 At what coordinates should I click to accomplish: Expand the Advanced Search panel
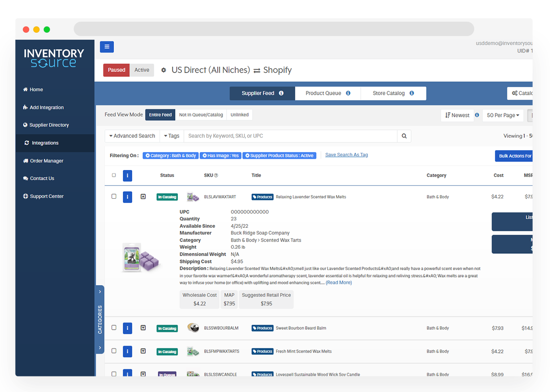[x=132, y=136]
